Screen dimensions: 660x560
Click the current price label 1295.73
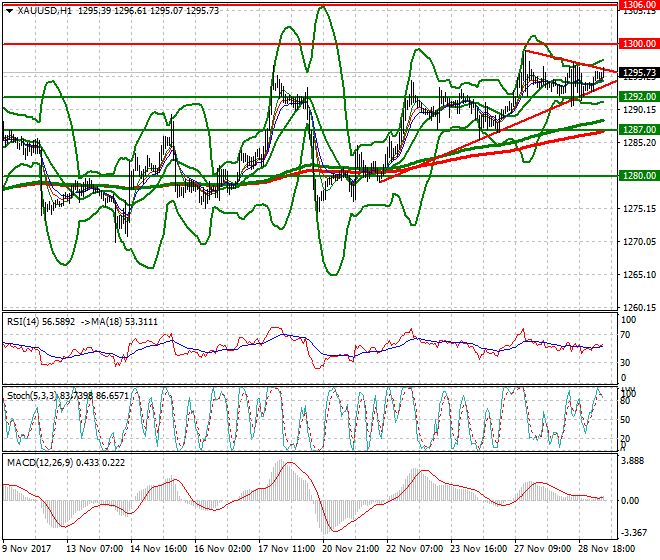coord(639,73)
